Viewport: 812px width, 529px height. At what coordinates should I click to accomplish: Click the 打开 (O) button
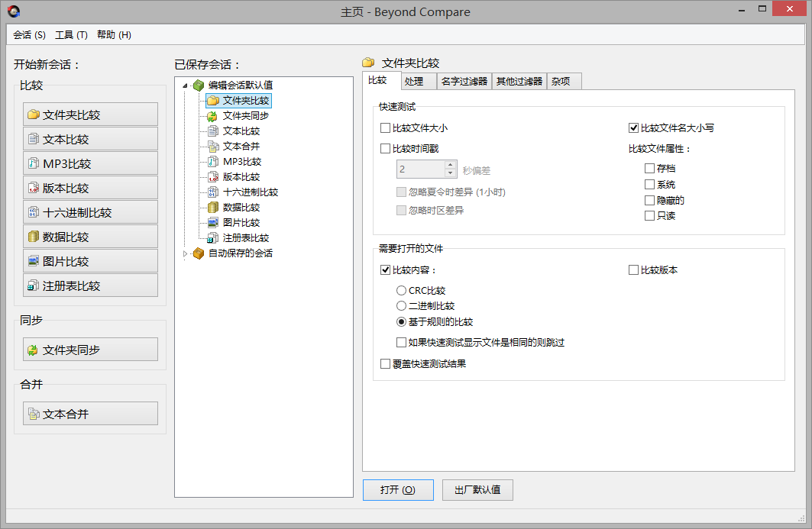[x=398, y=490]
